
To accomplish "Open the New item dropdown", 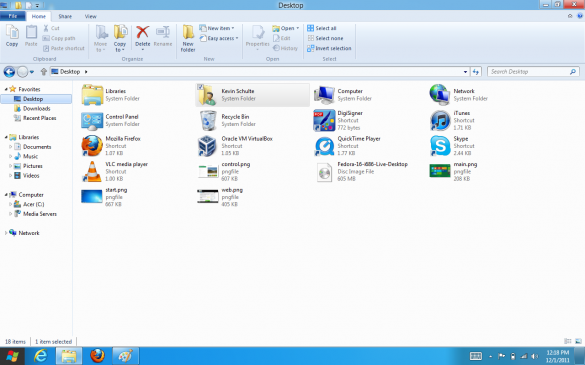I will [x=217, y=28].
